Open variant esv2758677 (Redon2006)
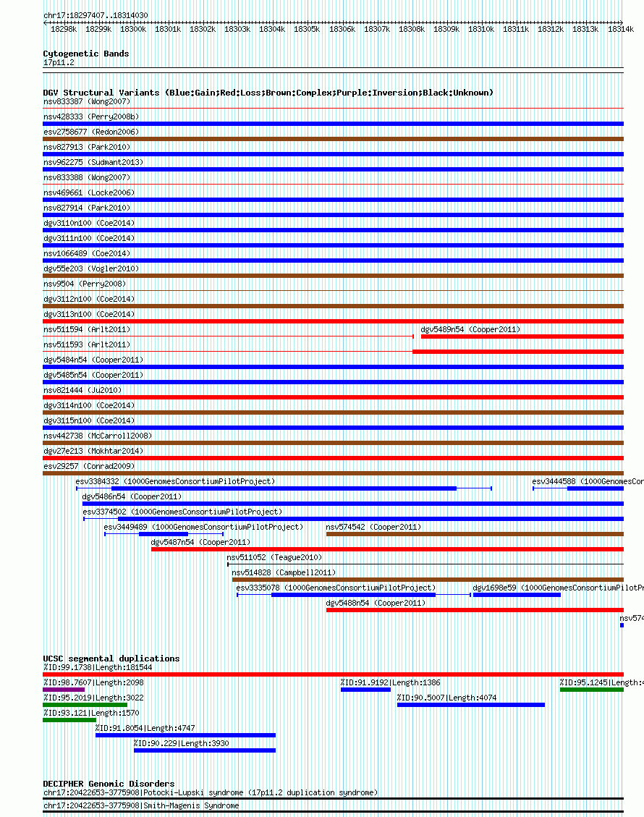This screenshot has width=644, height=817. [x=91, y=132]
